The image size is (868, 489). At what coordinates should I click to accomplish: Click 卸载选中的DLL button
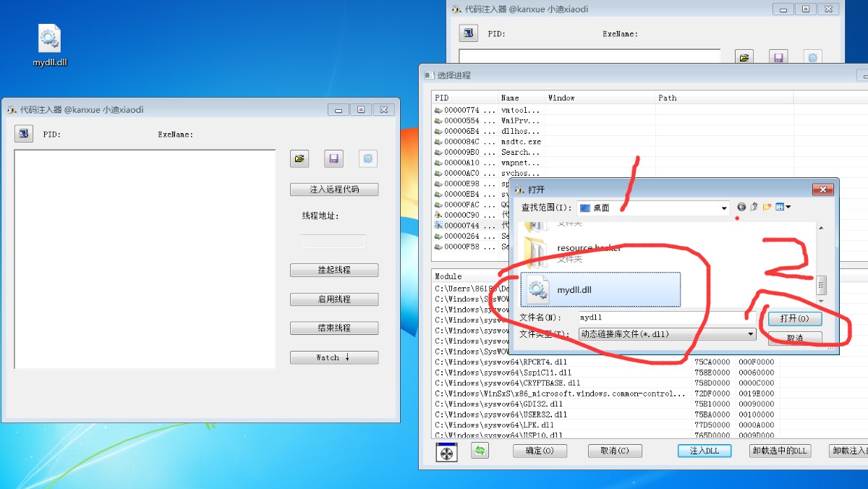[780, 451]
